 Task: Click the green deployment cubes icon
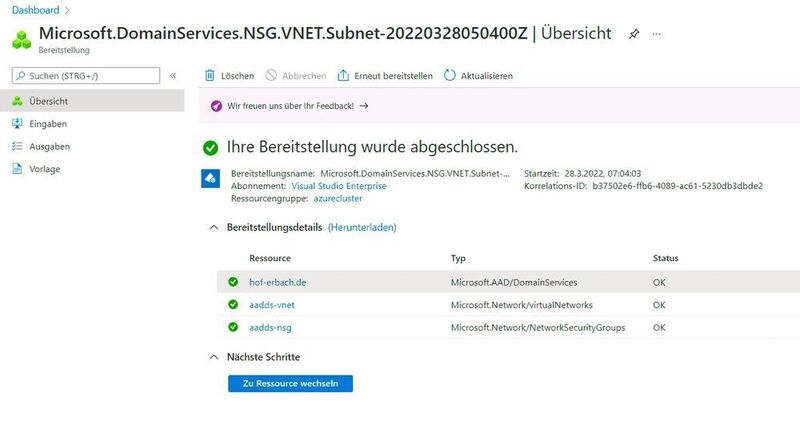tap(20, 38)
